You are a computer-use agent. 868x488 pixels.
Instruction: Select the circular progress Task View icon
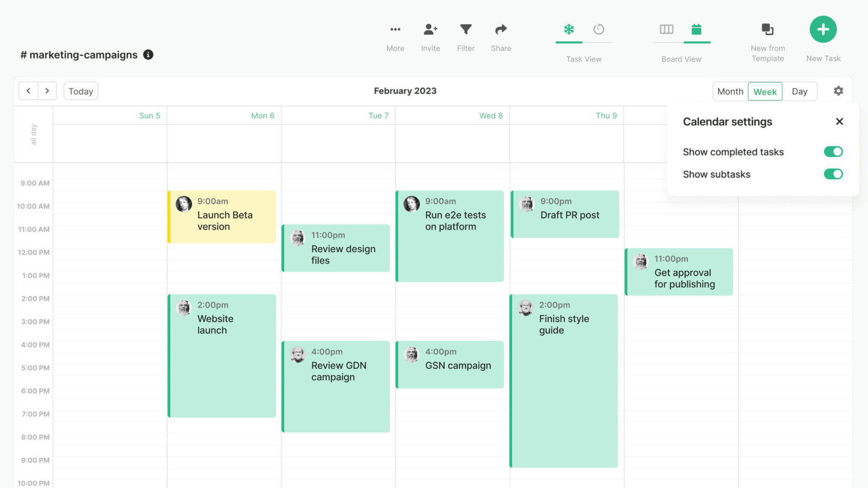[598, 30]
